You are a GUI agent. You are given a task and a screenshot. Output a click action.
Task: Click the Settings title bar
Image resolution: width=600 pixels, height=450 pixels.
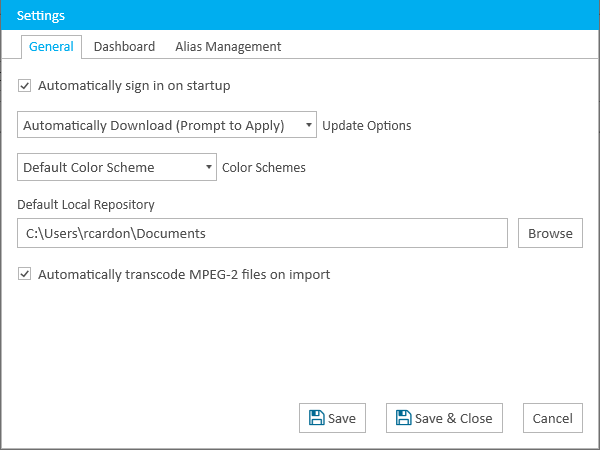(300, 15)
